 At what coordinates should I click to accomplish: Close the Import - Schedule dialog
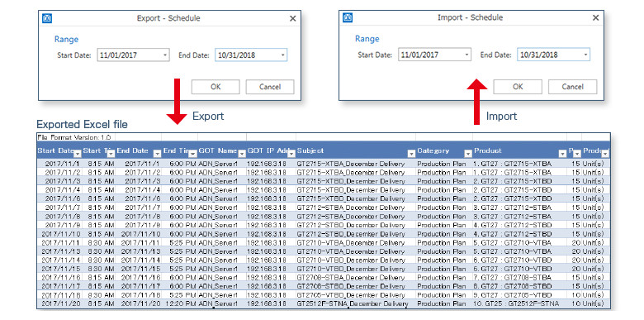[595, 18]
